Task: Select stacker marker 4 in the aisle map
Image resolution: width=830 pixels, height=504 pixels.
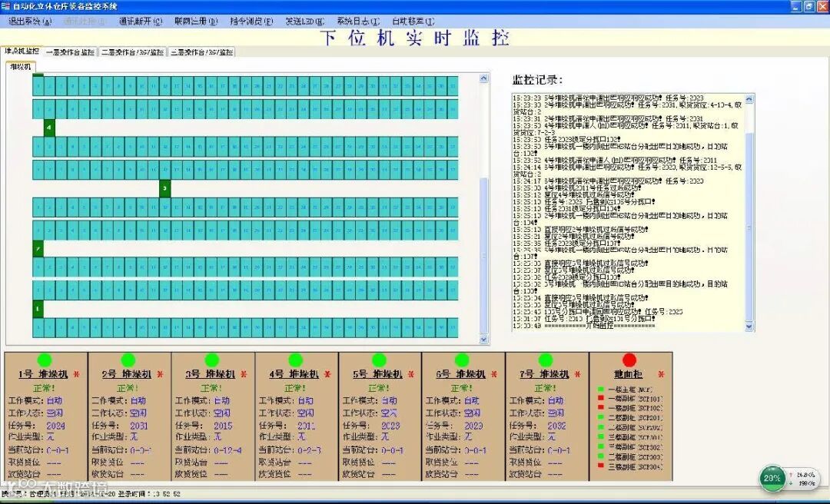Action: (49, 128)
